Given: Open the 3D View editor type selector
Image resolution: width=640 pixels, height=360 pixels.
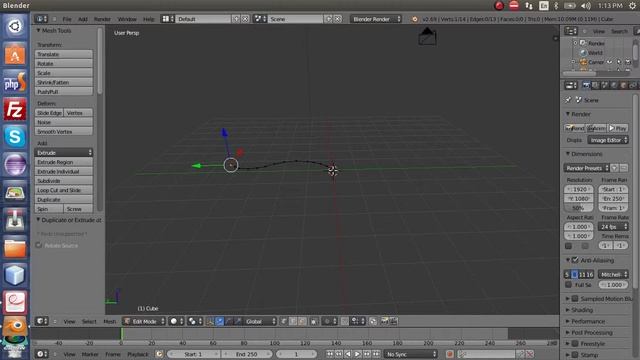Looking at the screenshot, I should click(x=42, y=321).
